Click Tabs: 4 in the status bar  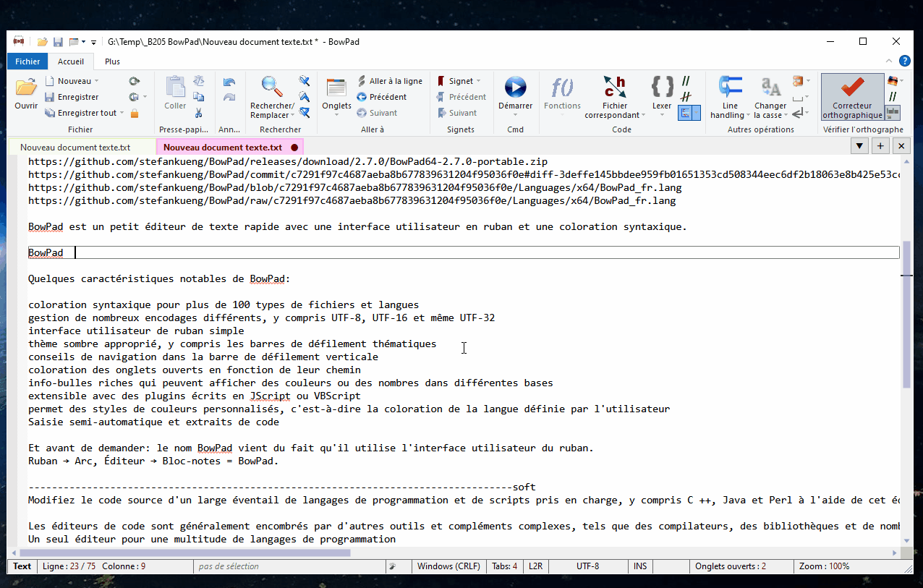[504, 566]
